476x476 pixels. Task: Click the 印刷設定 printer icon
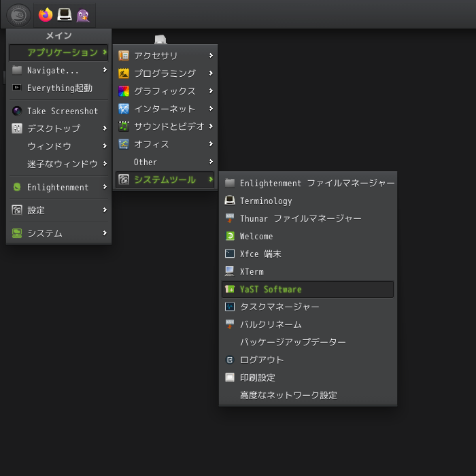(x=230, y=377)
